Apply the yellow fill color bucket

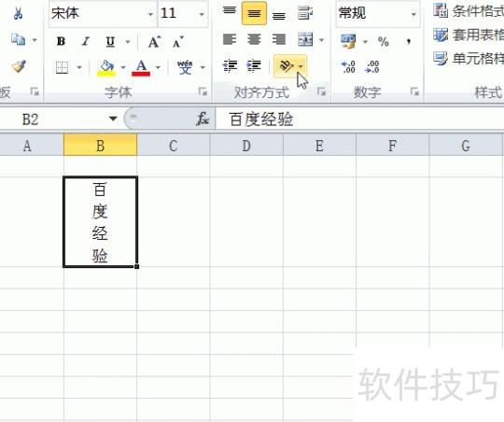click(106, 68)
